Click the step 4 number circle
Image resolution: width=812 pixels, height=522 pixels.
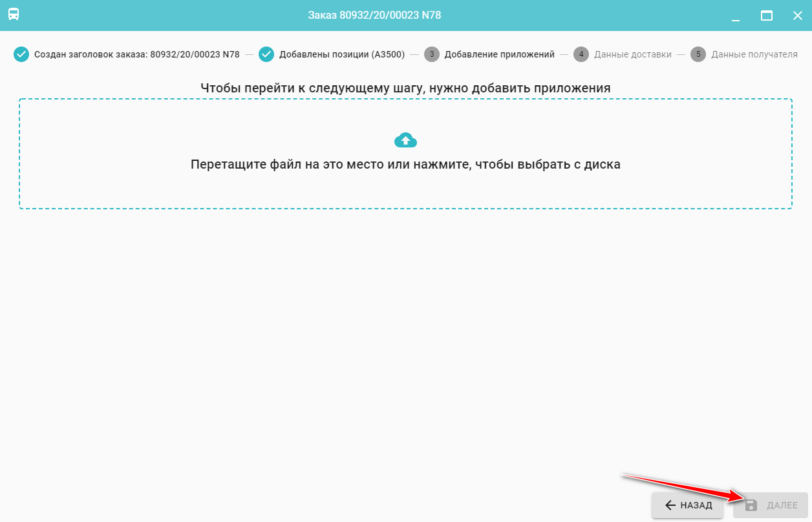581,54
